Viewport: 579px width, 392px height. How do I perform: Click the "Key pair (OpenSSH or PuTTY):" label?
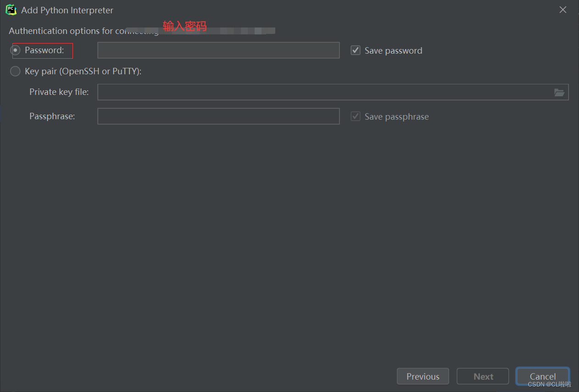(x=83, y=71)
